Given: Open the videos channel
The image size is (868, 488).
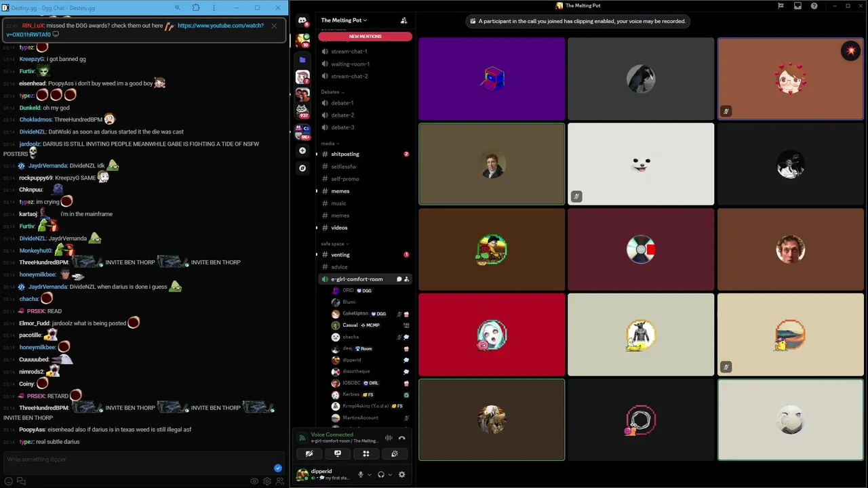Looking at the screenshot, I should [365, 228].
